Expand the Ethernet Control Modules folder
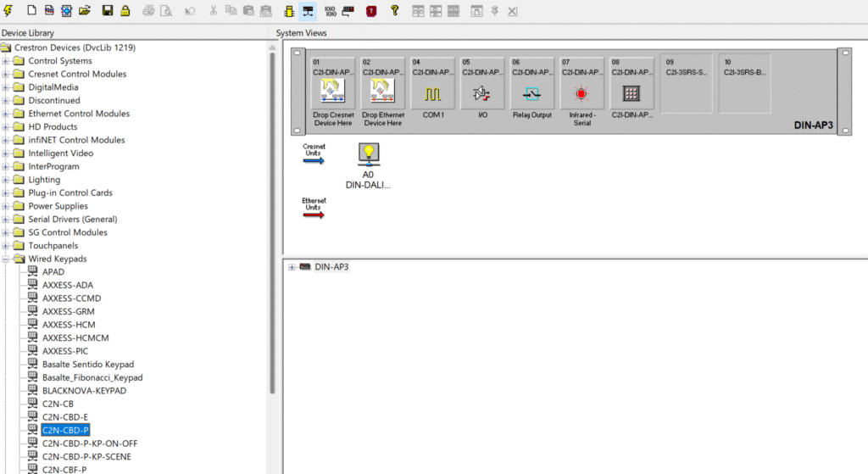Image resolution: width=868 pixels, height=474 pixels. point(6,114)
